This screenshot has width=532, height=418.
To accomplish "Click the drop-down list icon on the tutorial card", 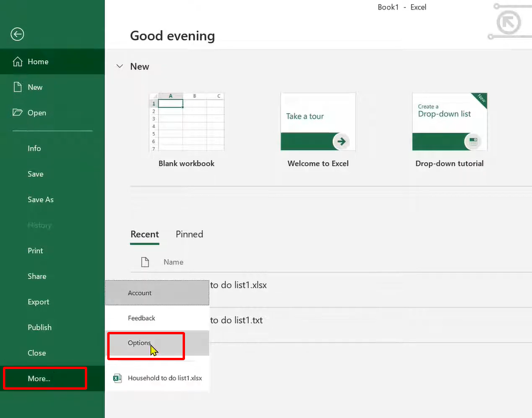I will click(x=473, y=141).
